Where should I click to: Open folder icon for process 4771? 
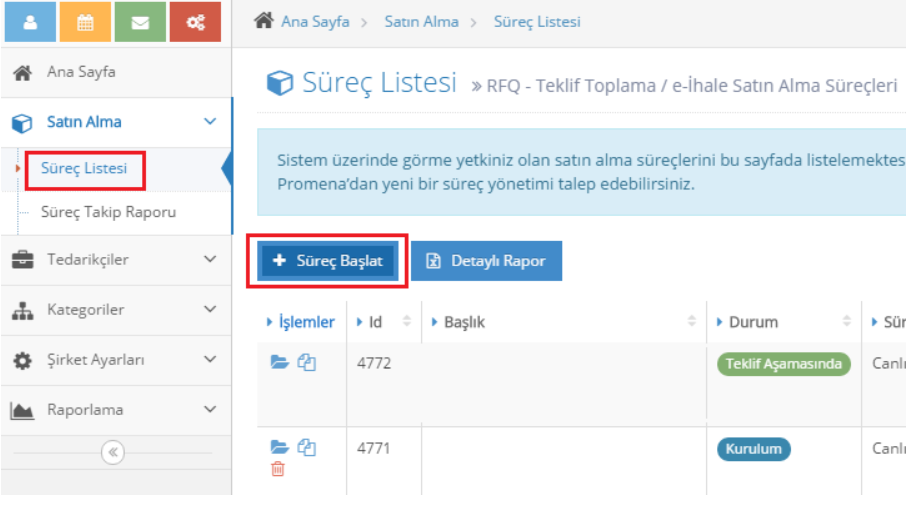pos(279,447)
